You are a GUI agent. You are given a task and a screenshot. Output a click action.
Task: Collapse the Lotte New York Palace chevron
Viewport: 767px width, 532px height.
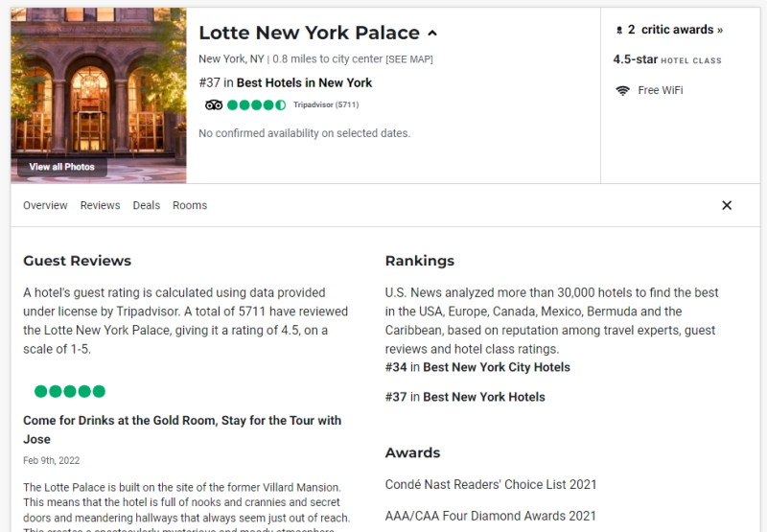[x=432, y=34]
